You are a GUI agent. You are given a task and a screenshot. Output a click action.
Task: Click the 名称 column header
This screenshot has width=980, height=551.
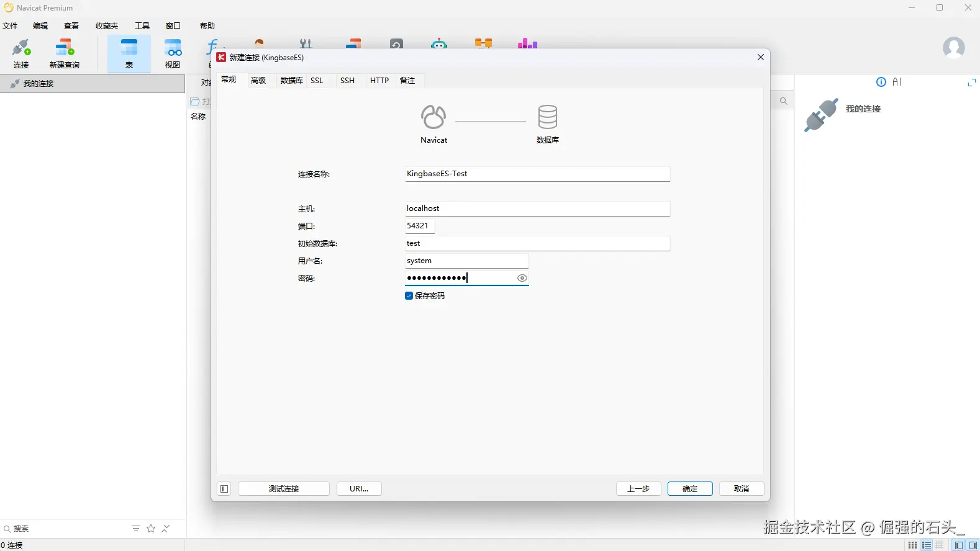(x=198, y=117)
